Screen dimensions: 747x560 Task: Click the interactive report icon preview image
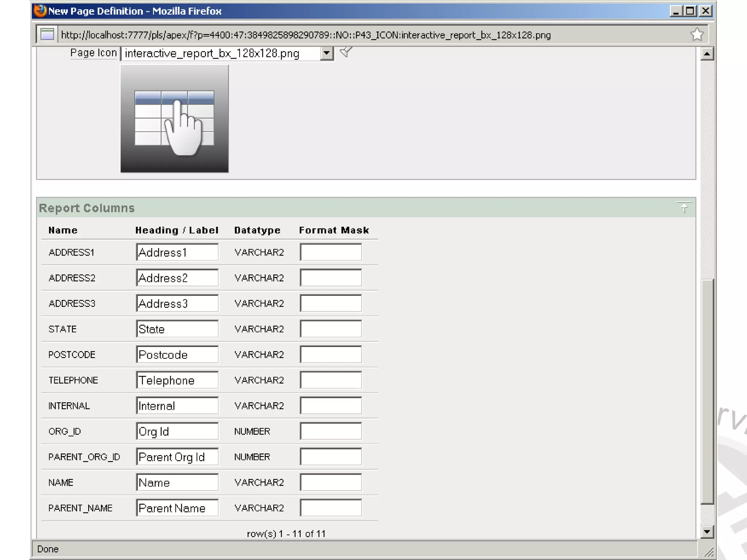[x=174, y=119]
